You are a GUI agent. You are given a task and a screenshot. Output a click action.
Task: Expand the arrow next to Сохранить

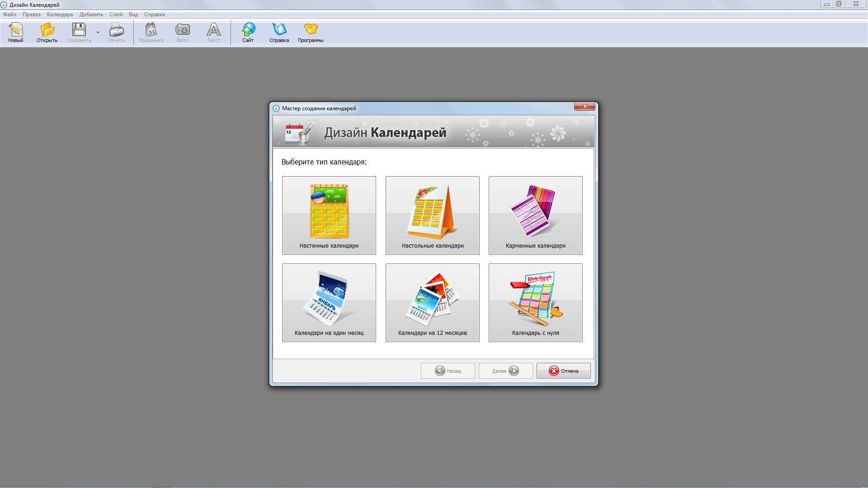(x=98, y=33)
